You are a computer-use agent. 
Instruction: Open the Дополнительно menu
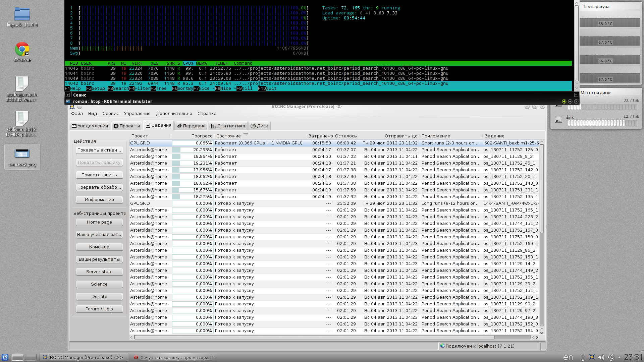point(174,114)
